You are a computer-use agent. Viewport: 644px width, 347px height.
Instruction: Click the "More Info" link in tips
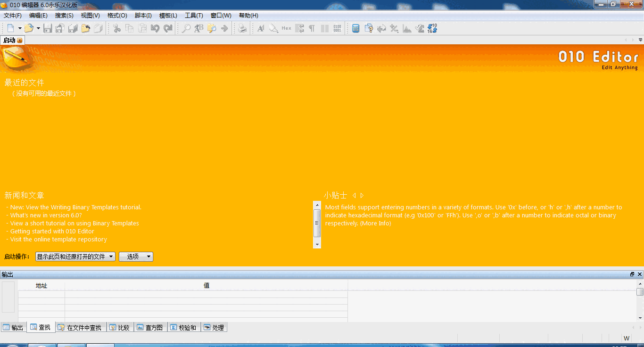point(376,223)
